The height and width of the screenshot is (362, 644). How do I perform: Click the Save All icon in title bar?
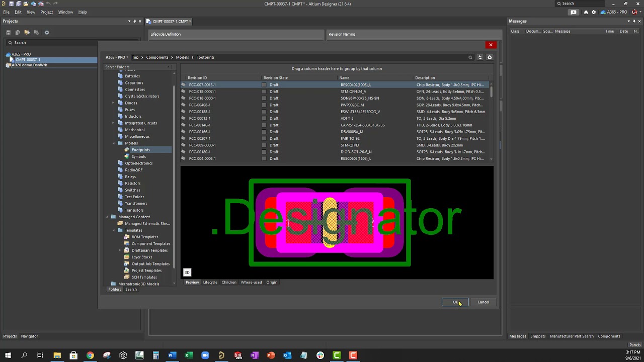pyautogui.click(x=19, y=4)
